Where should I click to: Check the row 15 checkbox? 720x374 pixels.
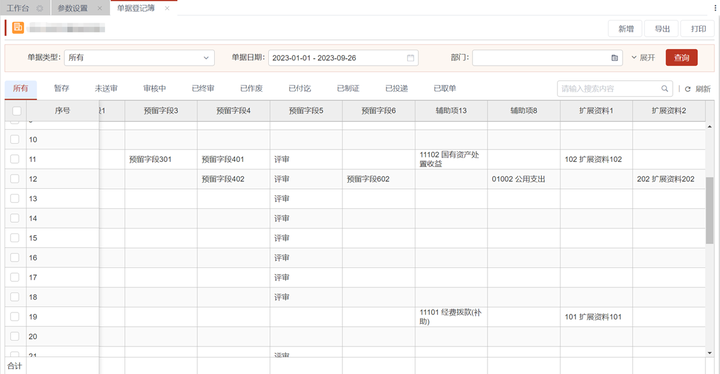pyautogui.click(x=15, y=238)
